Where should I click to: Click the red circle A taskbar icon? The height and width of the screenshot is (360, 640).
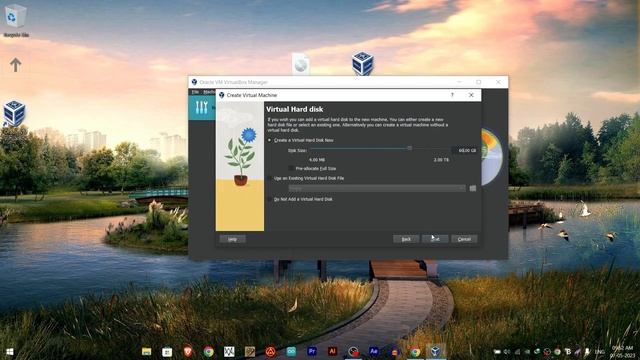(270, 351)
